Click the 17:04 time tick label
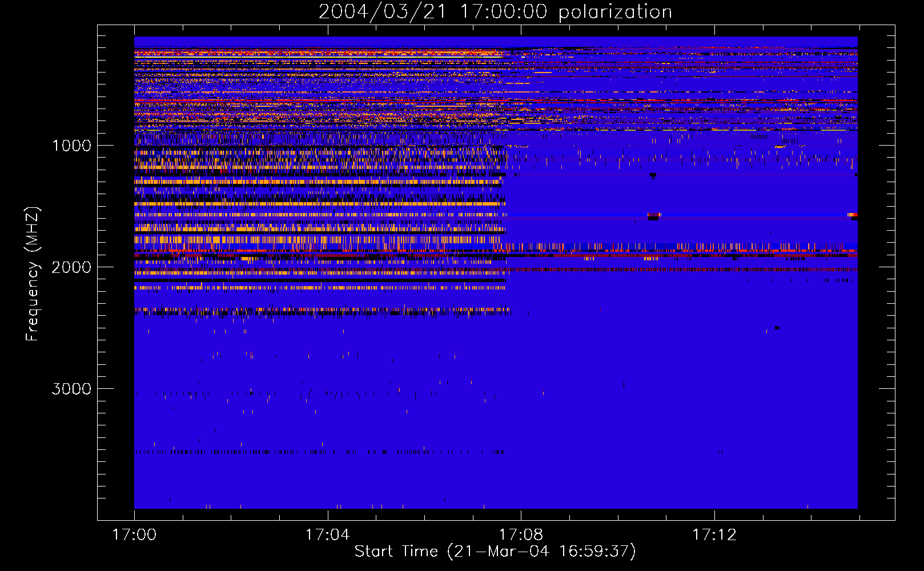The image size is (924, 571). tap(327, 535)
